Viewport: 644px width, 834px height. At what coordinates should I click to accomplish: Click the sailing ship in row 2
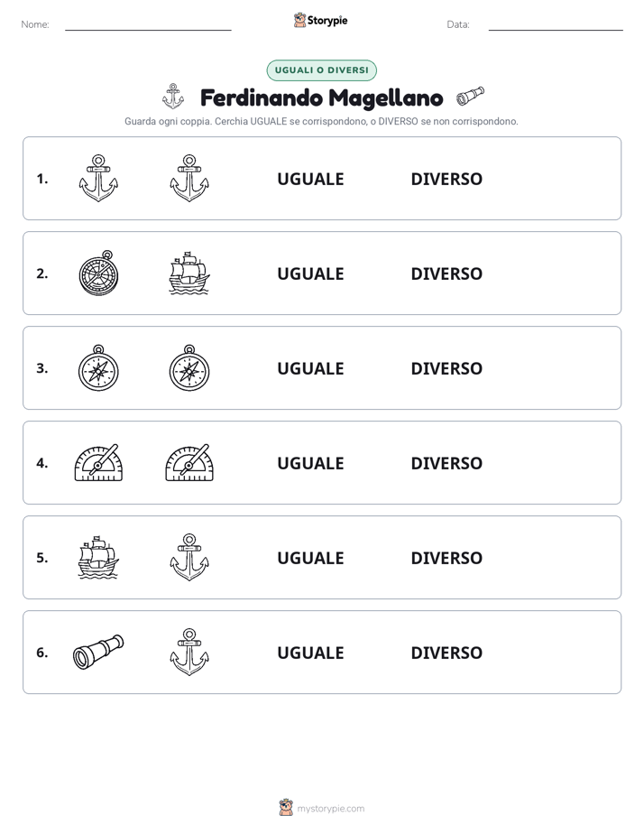tap(189, 273)
